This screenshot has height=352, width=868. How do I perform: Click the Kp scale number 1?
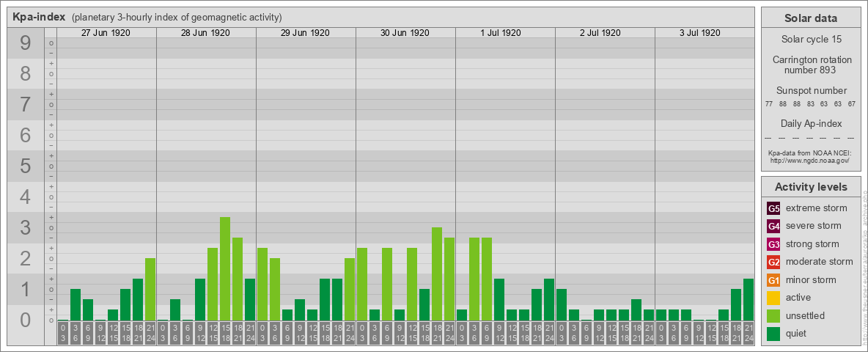25,290
